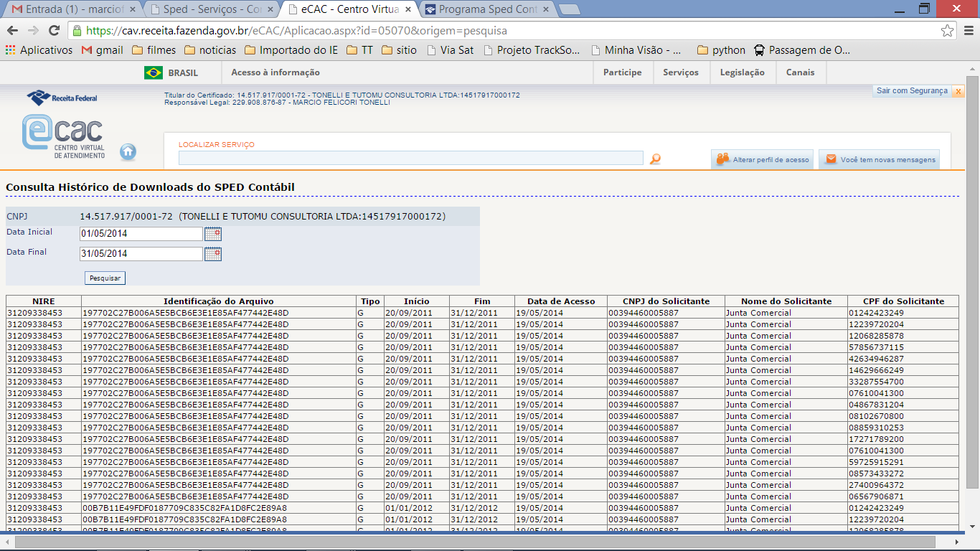Open the Serviços menu
Screen dimensions: 980x551
tap(681, 72)
